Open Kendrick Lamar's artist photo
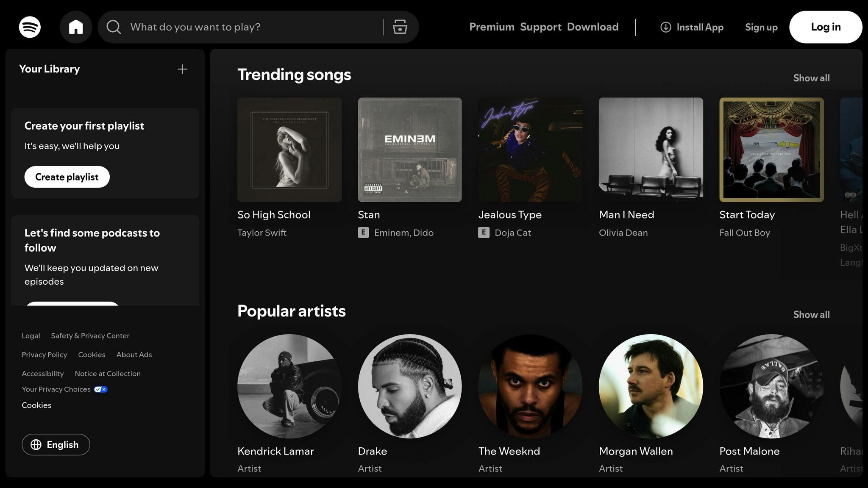868x488 pixels. [x=289, y=386]
